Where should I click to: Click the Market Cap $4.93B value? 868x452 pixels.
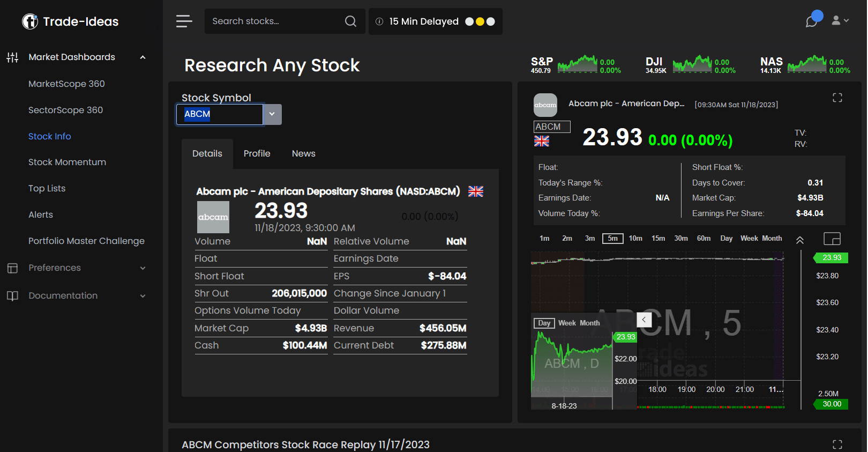coord(311,328)
